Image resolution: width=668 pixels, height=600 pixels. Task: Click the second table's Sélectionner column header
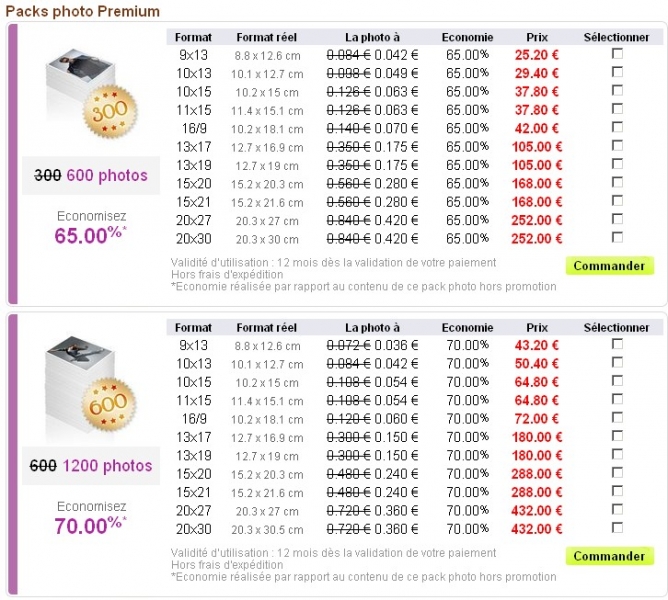616,327
